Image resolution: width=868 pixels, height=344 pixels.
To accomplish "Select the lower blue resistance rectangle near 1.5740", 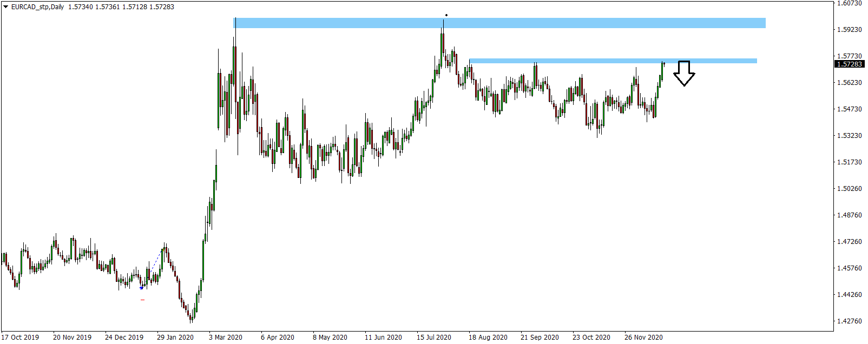I will (613, 61).
